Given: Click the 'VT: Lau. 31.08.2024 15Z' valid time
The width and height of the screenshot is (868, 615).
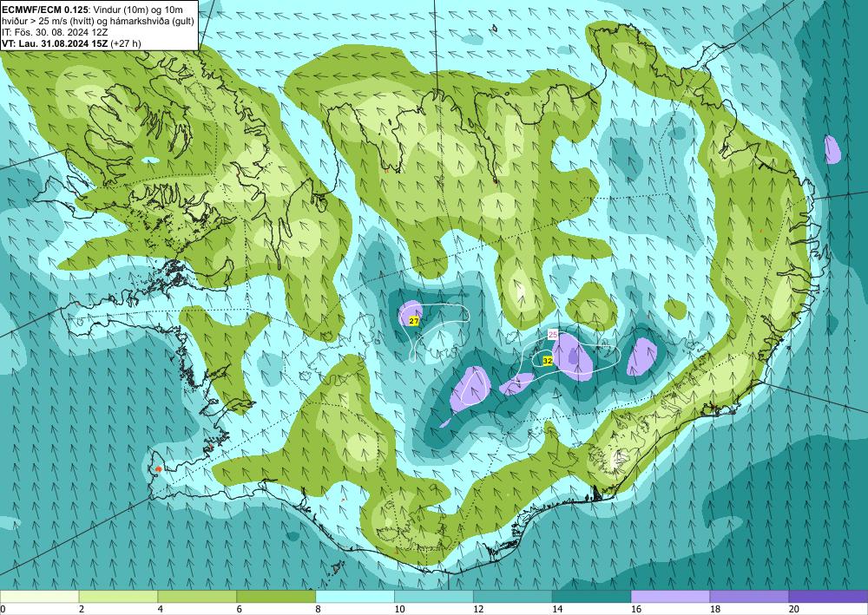Looking at the screenshot, I should (x=56, y=43).
